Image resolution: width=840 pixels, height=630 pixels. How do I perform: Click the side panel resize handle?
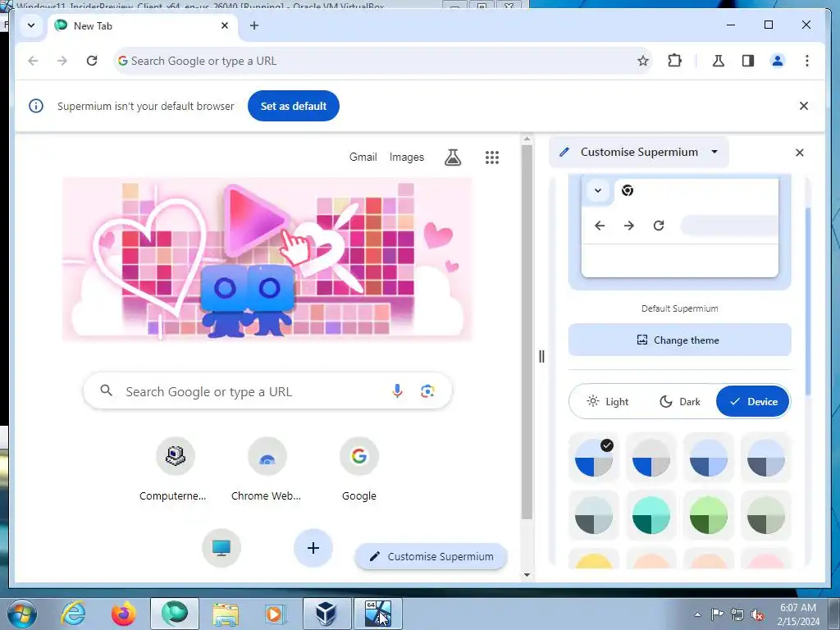click(x=541, y=356)
